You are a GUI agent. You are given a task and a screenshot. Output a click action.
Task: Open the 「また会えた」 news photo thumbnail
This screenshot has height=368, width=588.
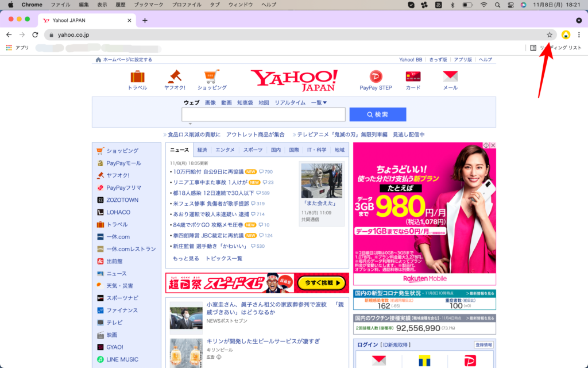pos(322,180)
